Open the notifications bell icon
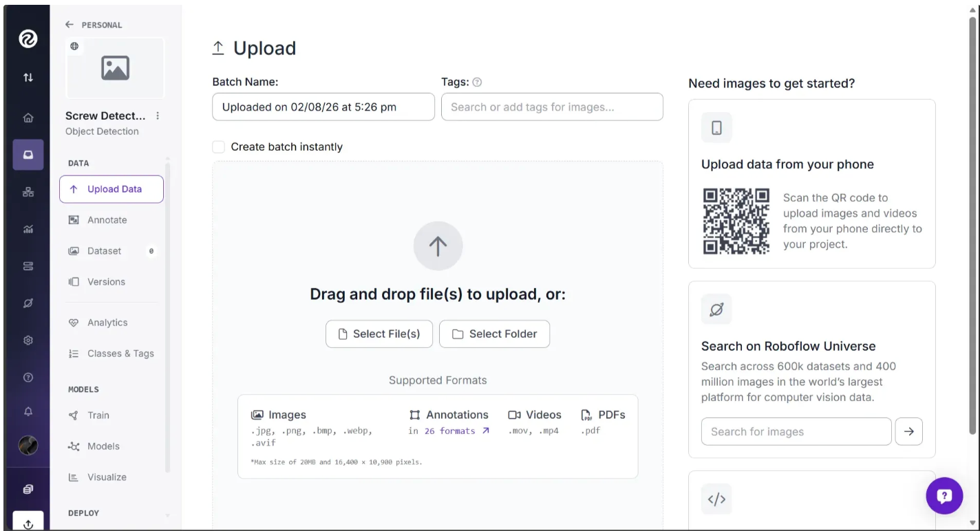 pos(28,411)
